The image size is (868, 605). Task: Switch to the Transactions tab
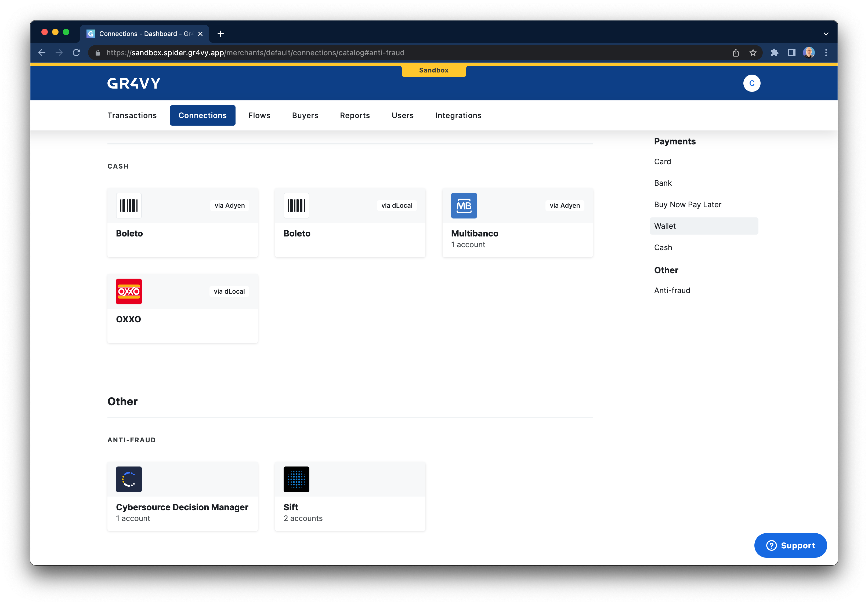132,115
